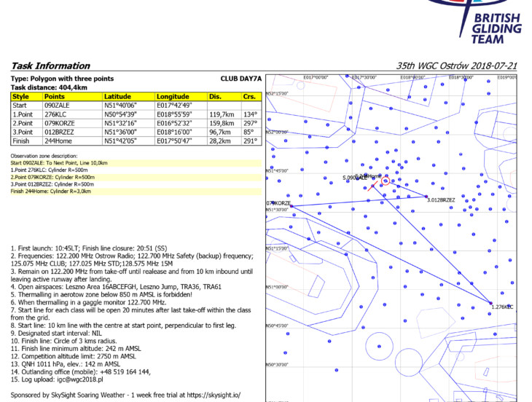
Task: Click the 1.276KLC turnpoint marker on map
Action: (490, 303)
